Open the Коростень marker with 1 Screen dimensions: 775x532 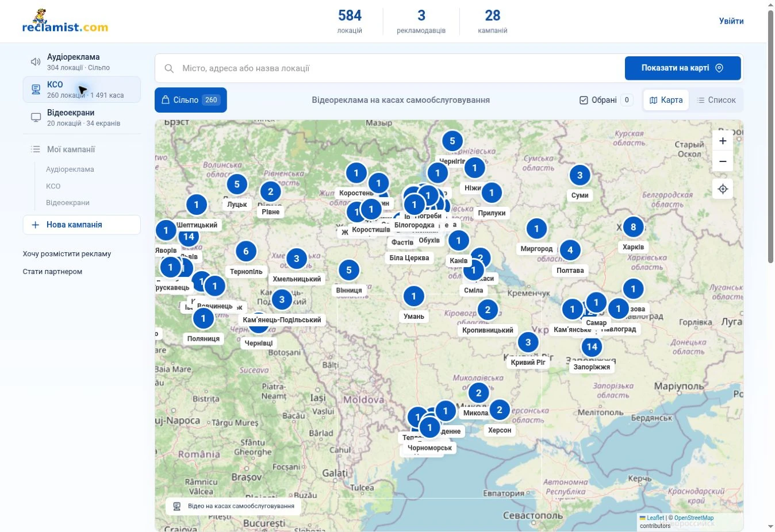click(356, 173)
